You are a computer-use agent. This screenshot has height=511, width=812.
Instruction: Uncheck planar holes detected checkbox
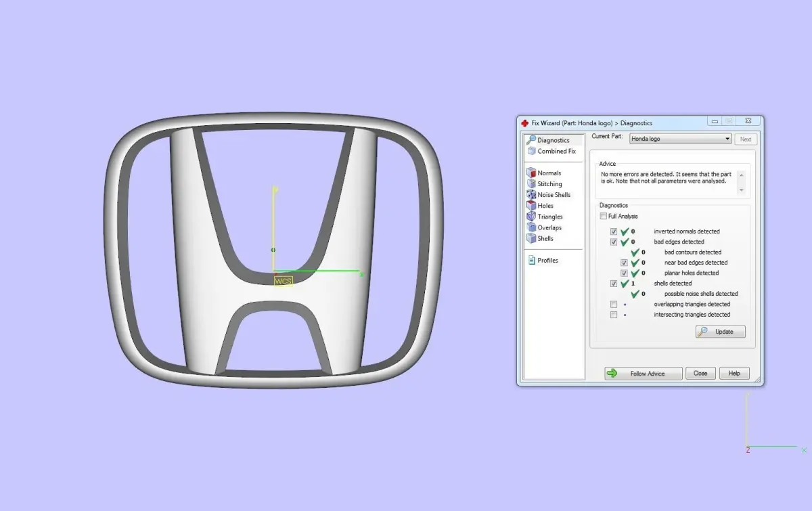[625, 273]
